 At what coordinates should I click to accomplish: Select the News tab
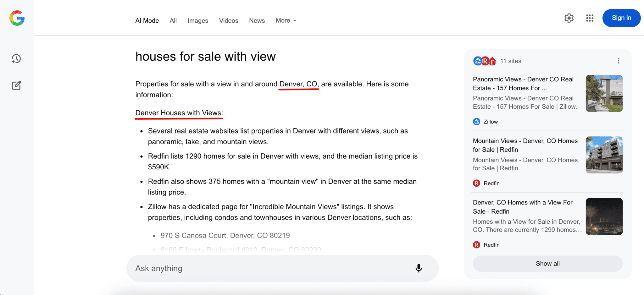pyautogui.click(x=257, y=20)
